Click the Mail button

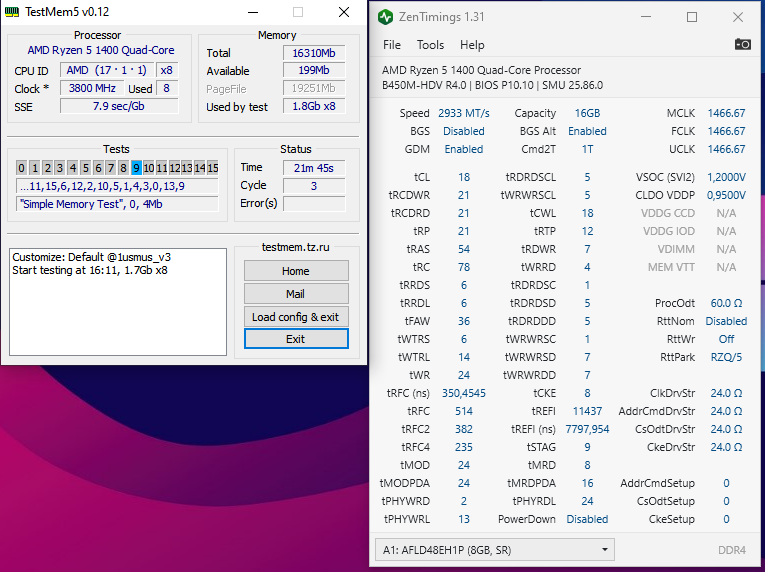coord(296,294)
